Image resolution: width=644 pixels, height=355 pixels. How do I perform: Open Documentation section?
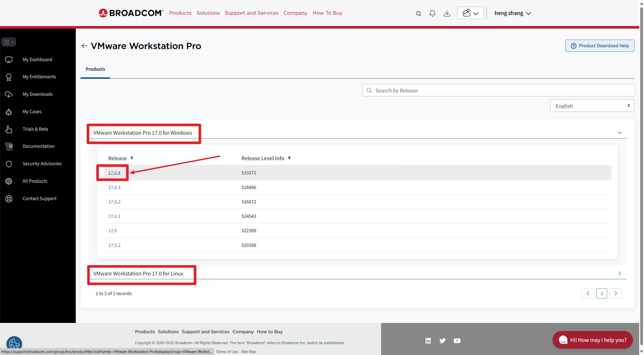click(x=38, y=146)
